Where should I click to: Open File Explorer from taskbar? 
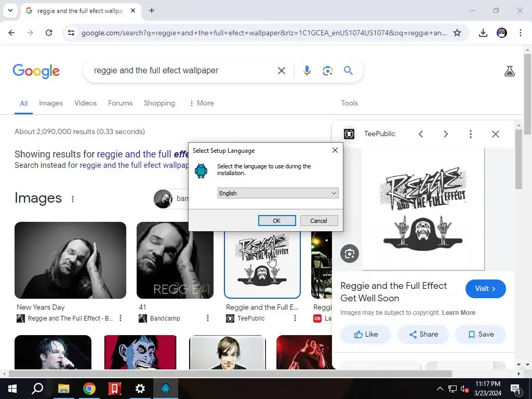point(63,389)
